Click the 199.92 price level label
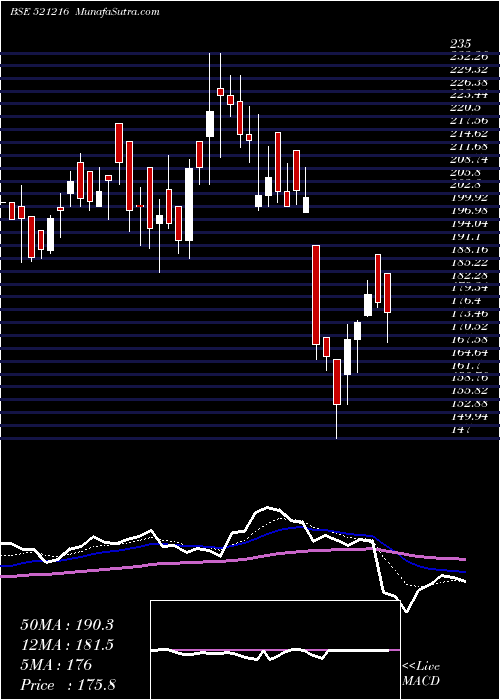The height and width of the screenshot is (700, 500). pyautogui.click(x=469, y=198)
